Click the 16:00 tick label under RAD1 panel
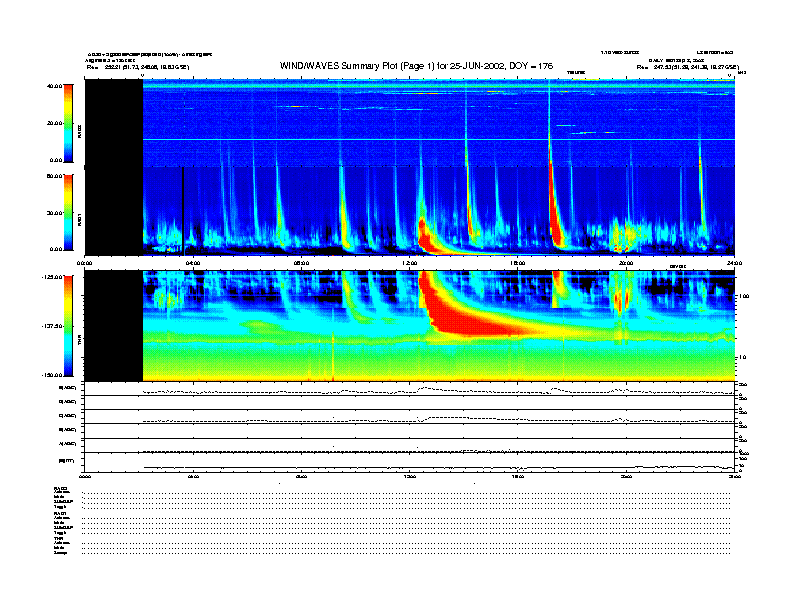This screenshot has width=792, height=612. coord(518,263)
